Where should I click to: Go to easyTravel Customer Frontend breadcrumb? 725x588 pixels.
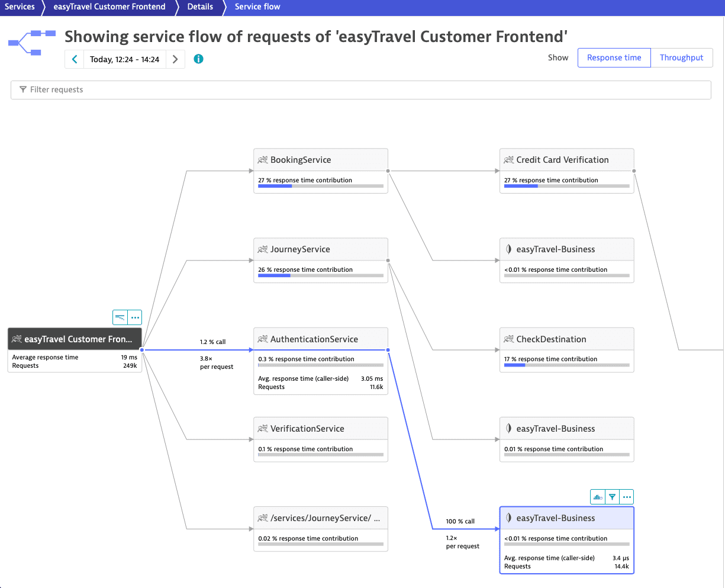(x=109, y=7)
